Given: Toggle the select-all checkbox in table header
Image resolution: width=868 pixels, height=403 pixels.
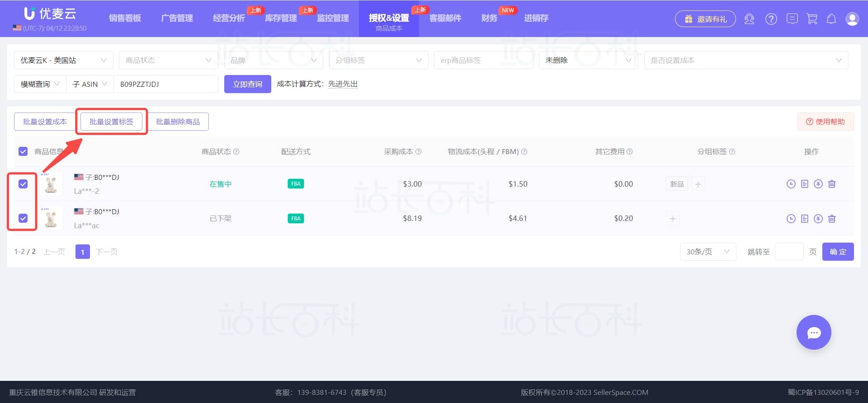Looking at the screenshot, I should [23, 151].
